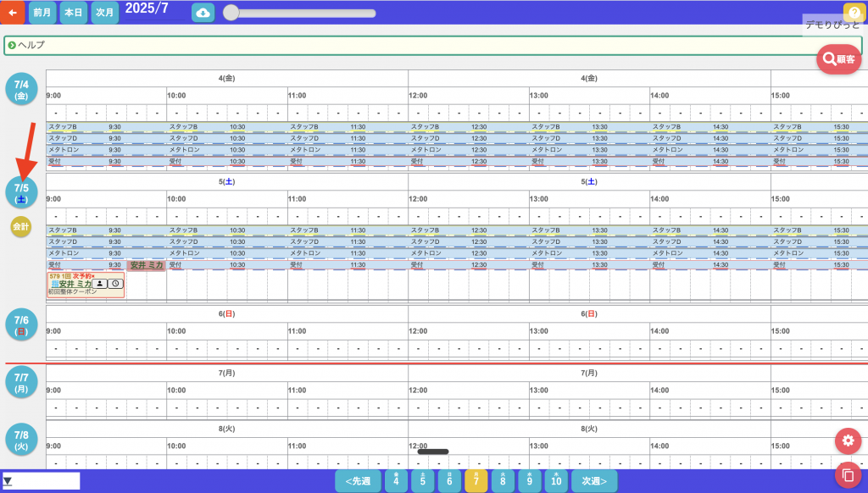Viewport: 868px width, 493px height.
Task: Go to previous month with 前月
Action: click(x=42, y=12)
